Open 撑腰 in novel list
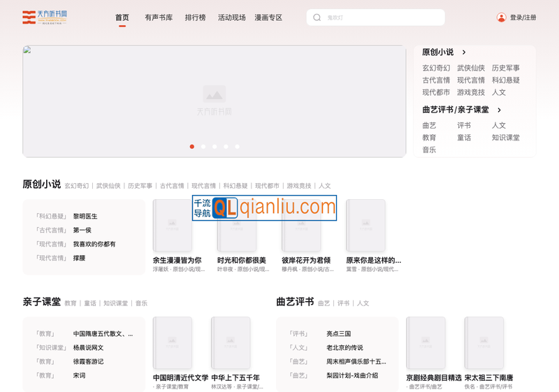This screenshot has width=559, height=392. 79,258
